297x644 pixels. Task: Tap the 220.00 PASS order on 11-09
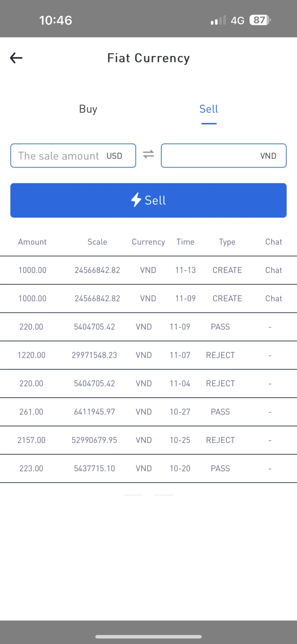148,327
